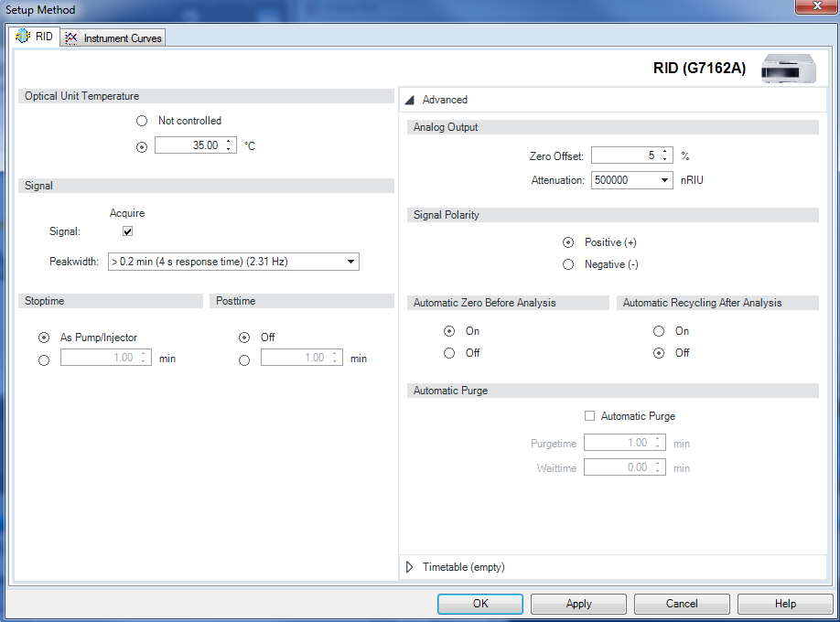Open Help
Screen dimensions: 840x622
click(x=784, y=604)
